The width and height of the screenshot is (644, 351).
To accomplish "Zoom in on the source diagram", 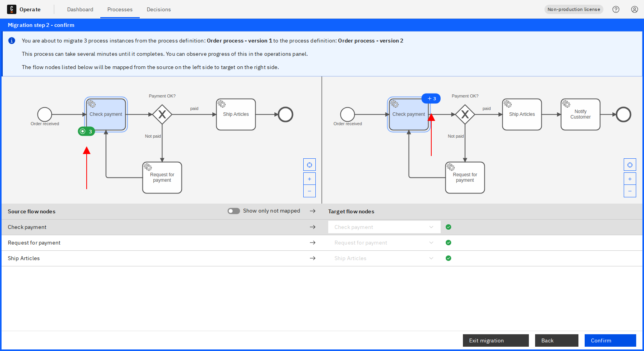I will click(x=310, y=179).
